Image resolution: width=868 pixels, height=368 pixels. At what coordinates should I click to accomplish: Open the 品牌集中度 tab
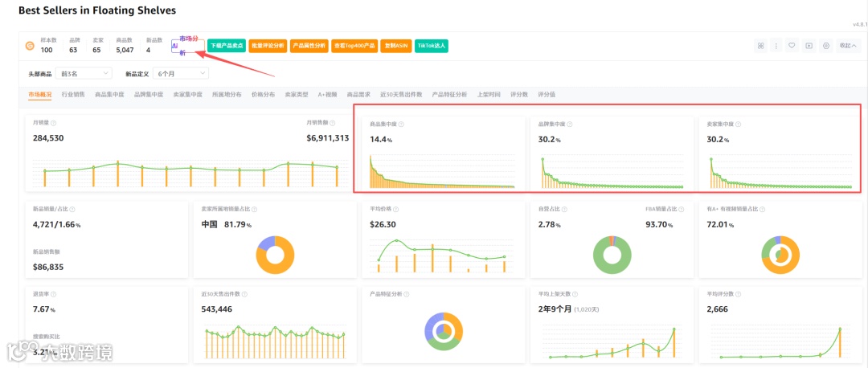coord(149,95)
